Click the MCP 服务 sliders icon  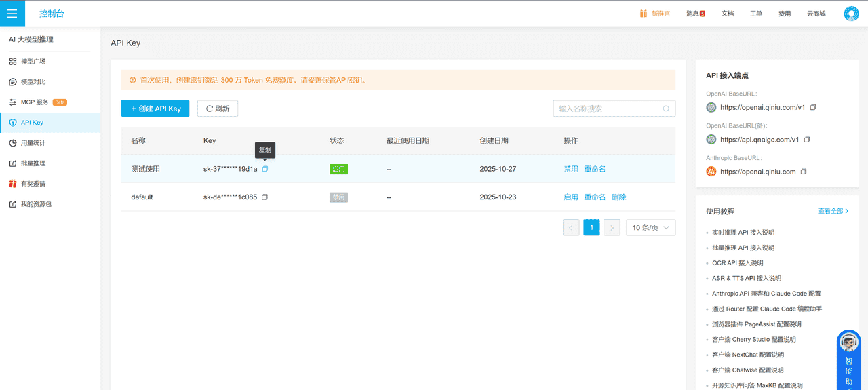(x=13, y=102)
